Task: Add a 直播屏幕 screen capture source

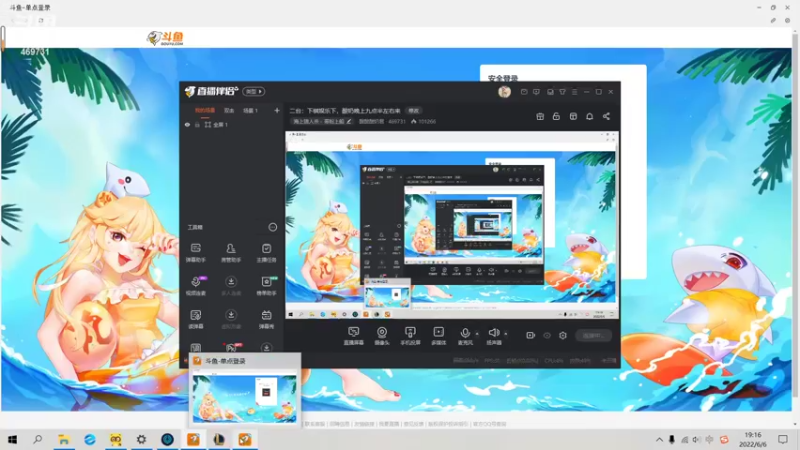Action: (x=354, y=336)
